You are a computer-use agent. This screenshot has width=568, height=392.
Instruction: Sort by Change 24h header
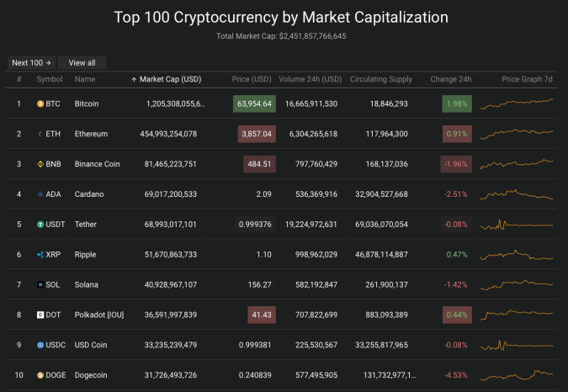[x=451, y=79]
